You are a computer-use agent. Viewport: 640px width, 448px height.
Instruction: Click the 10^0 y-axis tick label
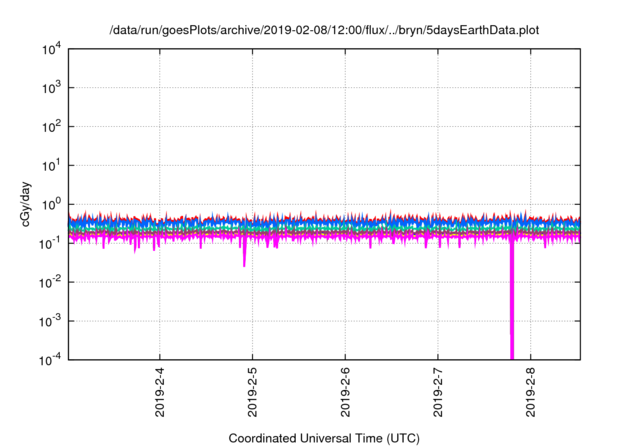coord(51,204)
